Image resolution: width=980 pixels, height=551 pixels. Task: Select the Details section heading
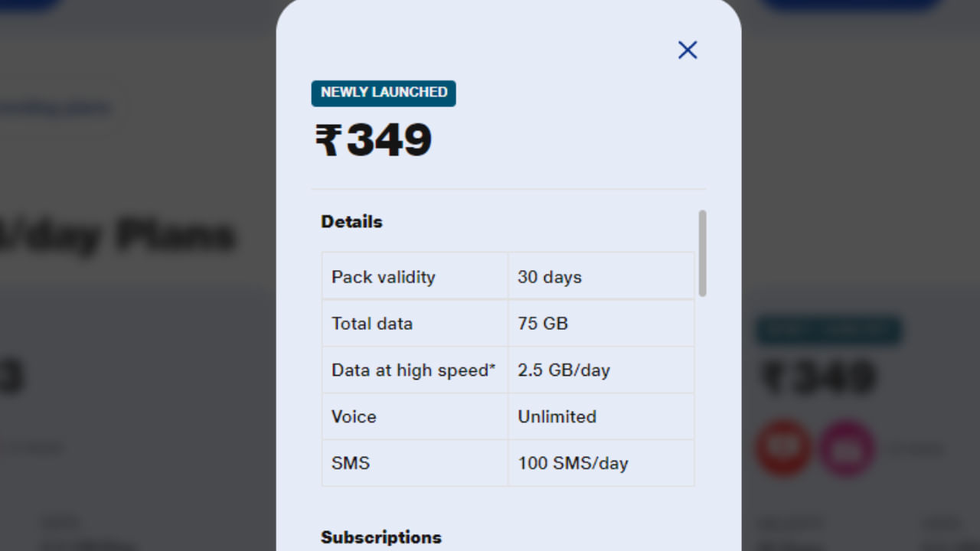click(x=351, y=221)
